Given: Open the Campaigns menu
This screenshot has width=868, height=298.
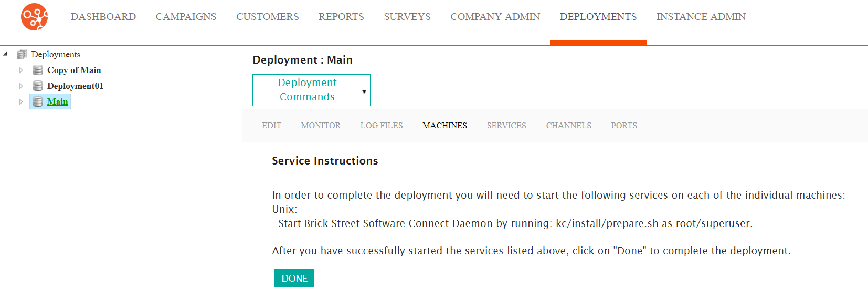Looking at the screenshot, I should pyautogui.click(x=186, y=17).
